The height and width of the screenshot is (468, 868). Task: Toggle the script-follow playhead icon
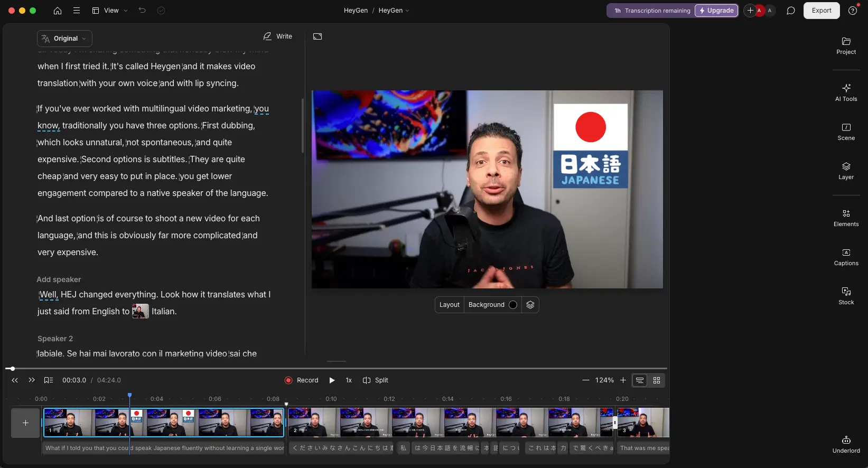pos(49,380)
